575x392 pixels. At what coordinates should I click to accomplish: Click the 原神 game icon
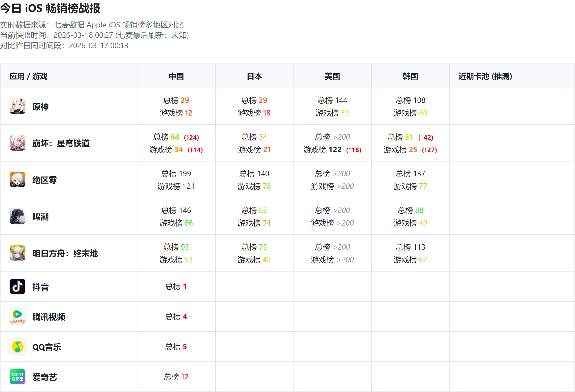(18, 106)
